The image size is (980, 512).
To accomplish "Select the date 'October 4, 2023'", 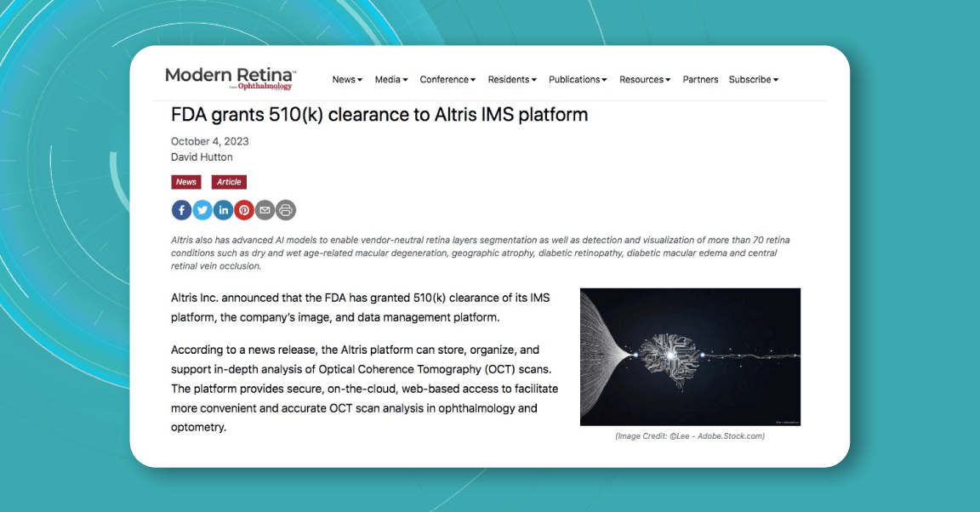I will 210,141.
